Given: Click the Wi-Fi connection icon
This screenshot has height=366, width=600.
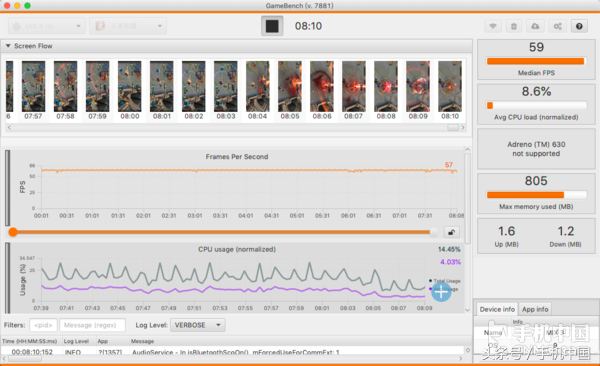Looking at the screenshot, I should pos(493,26).
